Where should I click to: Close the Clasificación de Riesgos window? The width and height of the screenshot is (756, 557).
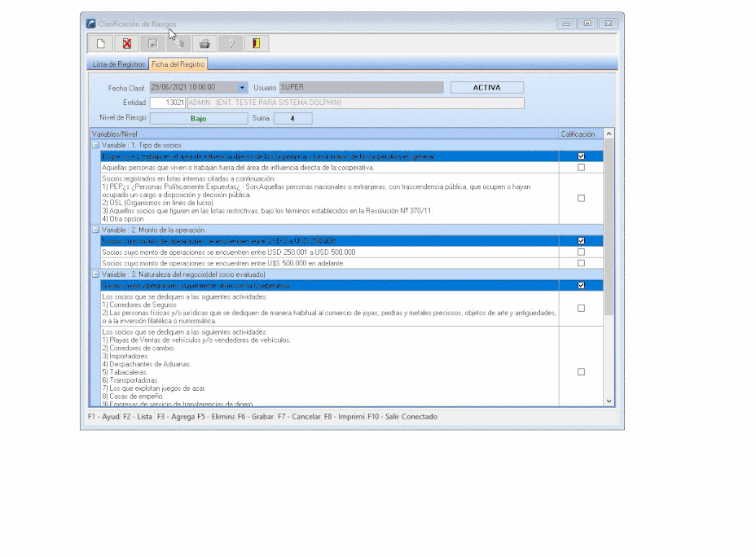(x=609, y=23)
